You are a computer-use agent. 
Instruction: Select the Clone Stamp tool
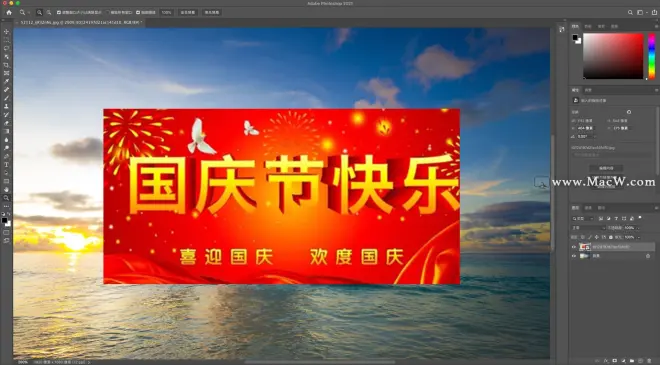6,106
